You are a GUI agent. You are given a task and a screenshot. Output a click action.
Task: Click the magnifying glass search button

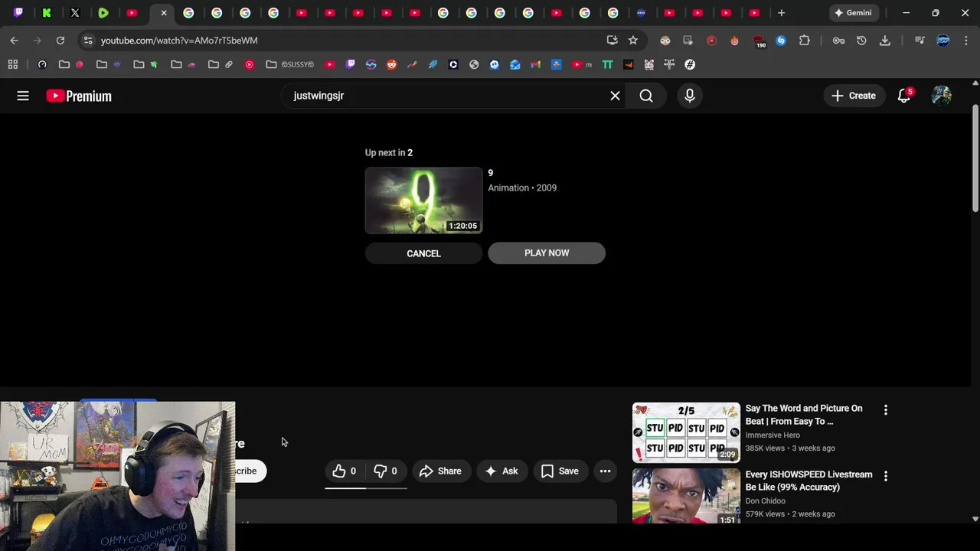point(646,96)
